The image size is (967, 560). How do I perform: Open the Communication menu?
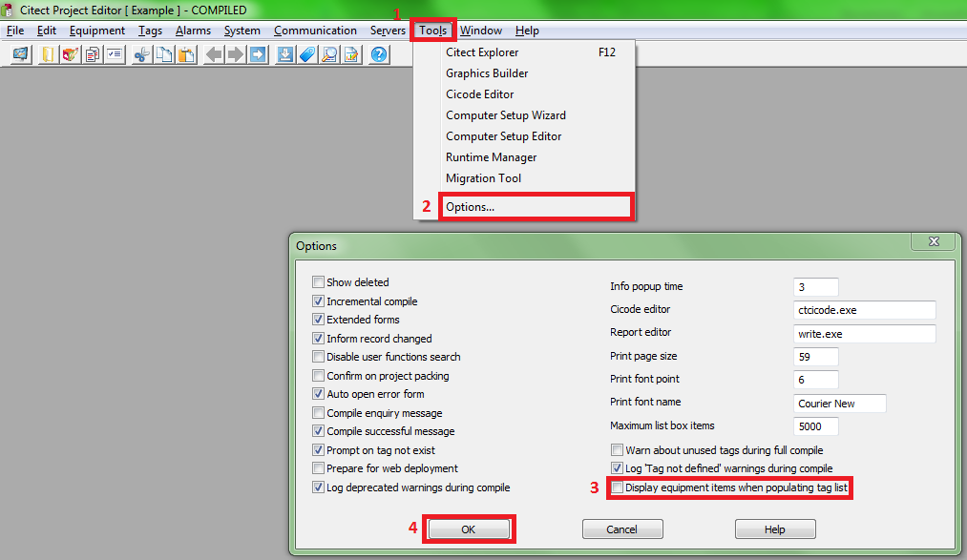(315, 31)
